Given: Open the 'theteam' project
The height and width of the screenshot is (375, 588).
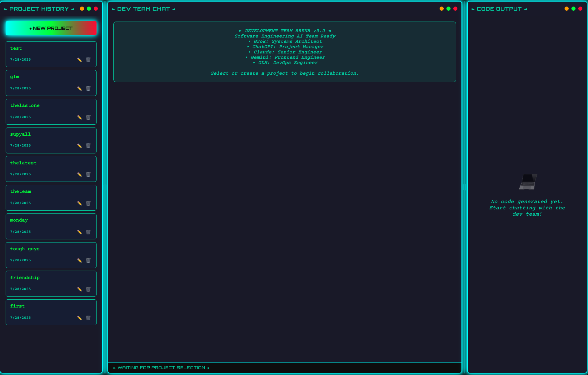Looking at the screenshot, I should (51, 197).
